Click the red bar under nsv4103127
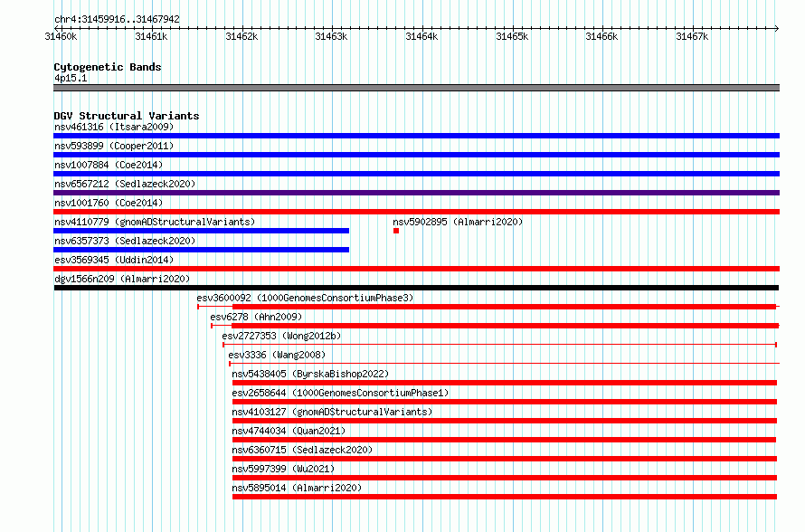This screenshot has width=805, height=532. [x=505, y=421]
